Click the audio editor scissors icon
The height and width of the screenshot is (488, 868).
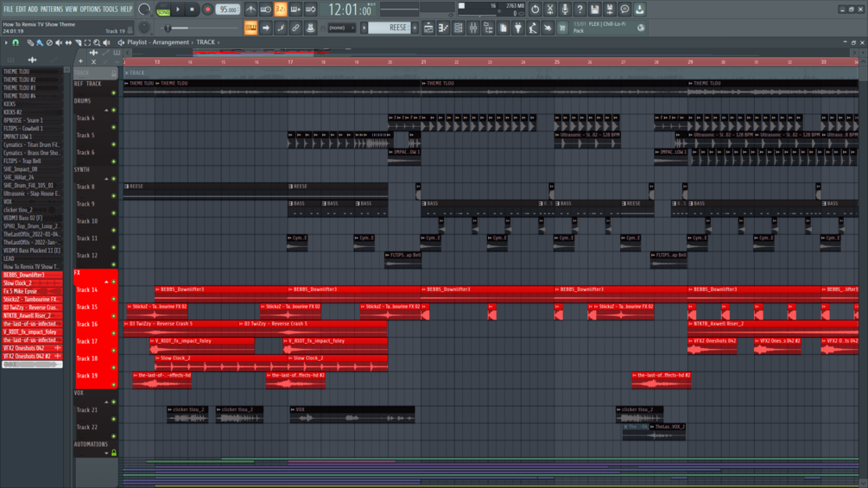[549, 10]
